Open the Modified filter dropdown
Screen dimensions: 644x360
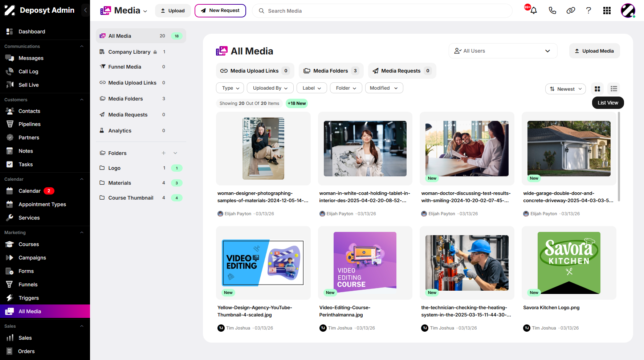[384, 88]
